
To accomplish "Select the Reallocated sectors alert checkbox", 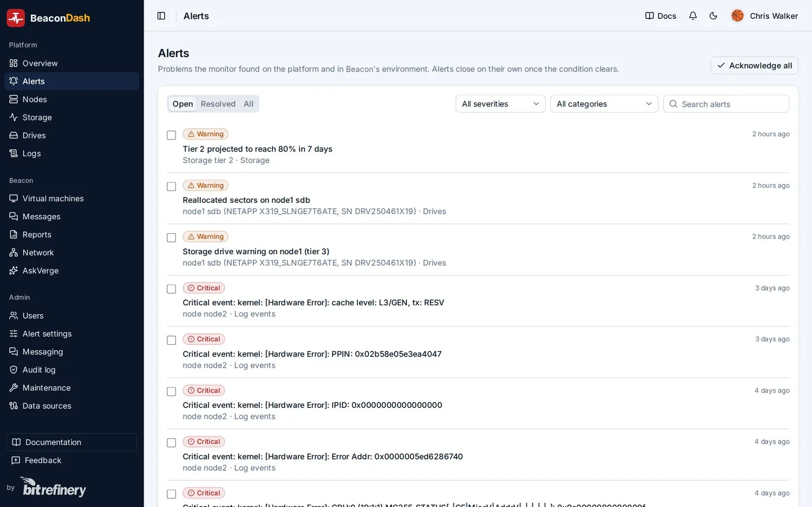I will click(172, 187).
